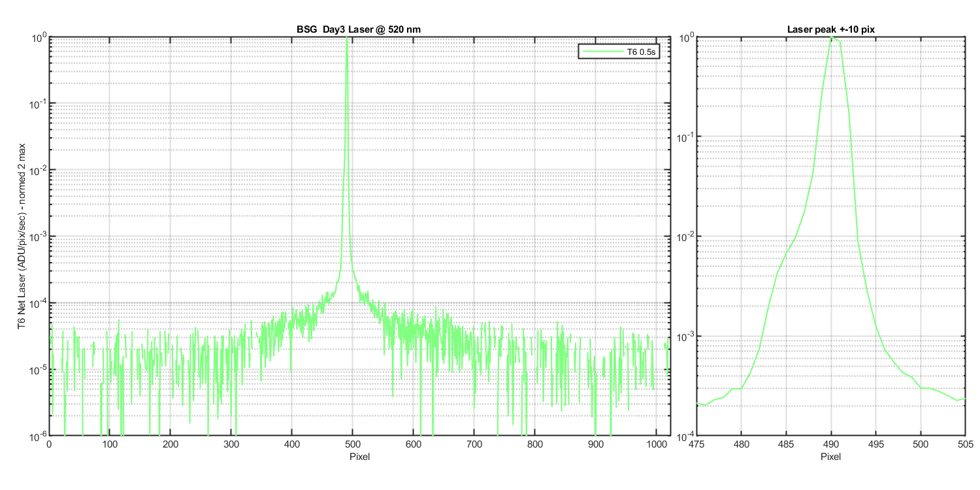Screen dimensions: 980x490
Task: Click x-axis tick label '485' on right plot
Action: [786, 444]
